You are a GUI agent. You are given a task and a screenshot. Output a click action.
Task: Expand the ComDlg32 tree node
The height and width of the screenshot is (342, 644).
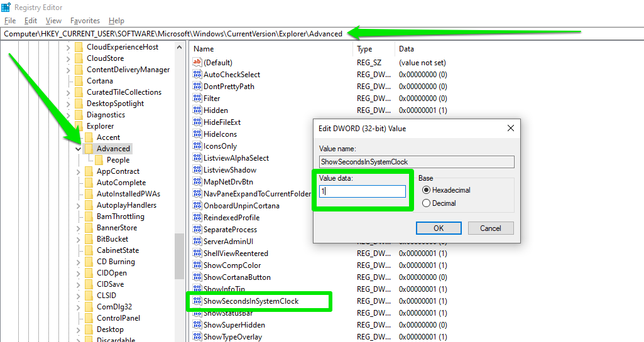78,307
